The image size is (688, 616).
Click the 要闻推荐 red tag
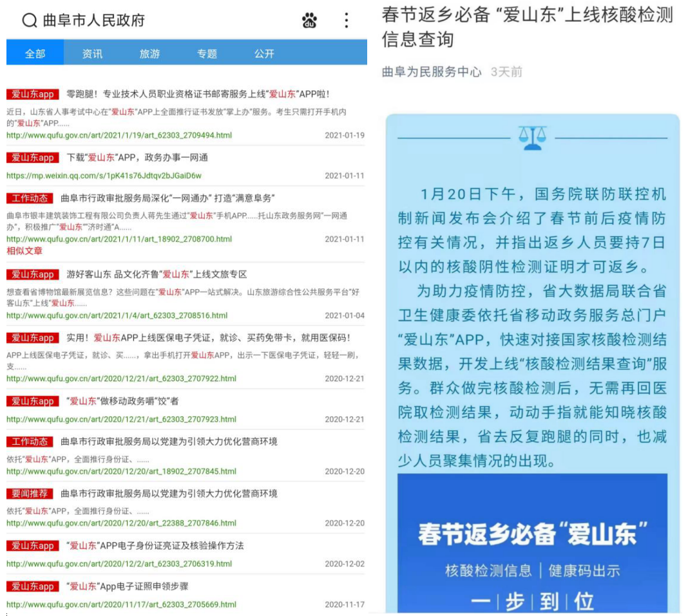[30, 494]
